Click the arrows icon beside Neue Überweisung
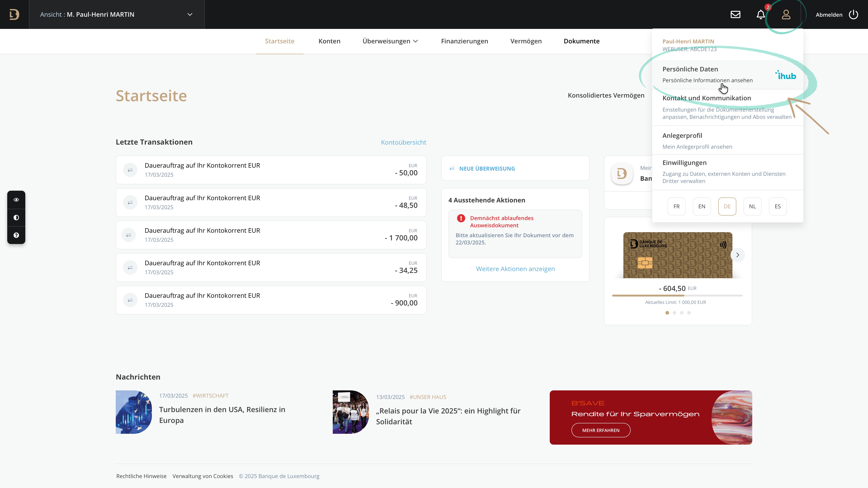The height and width of the screenshot is (488, 868). (x=452, y=168)
